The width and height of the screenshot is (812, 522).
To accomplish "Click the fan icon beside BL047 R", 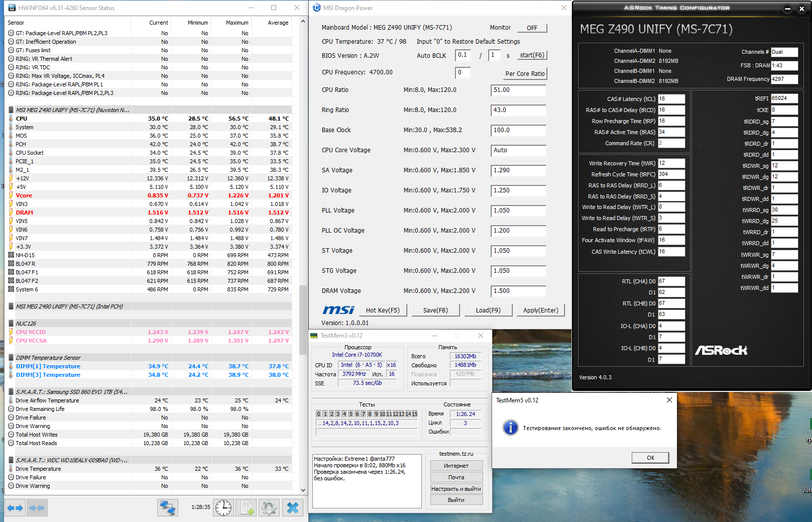I will (11, 264).
